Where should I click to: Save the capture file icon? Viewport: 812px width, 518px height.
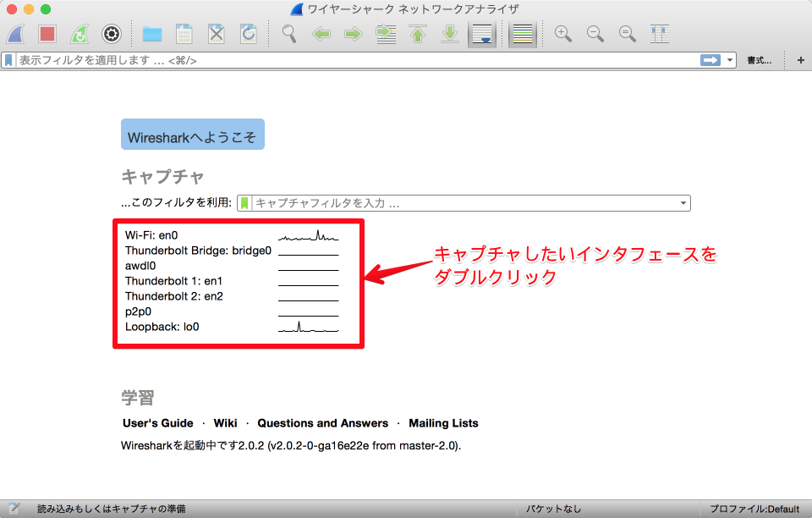click(184, 34)
